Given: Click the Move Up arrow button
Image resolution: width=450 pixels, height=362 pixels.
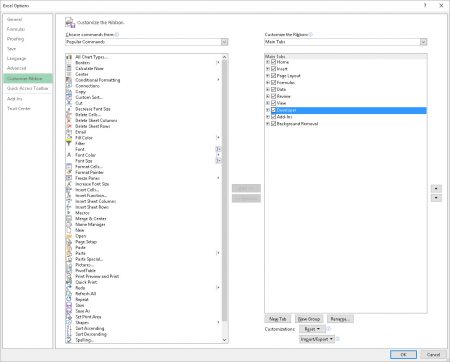Looking at the screenshot, I should [436, 189].
